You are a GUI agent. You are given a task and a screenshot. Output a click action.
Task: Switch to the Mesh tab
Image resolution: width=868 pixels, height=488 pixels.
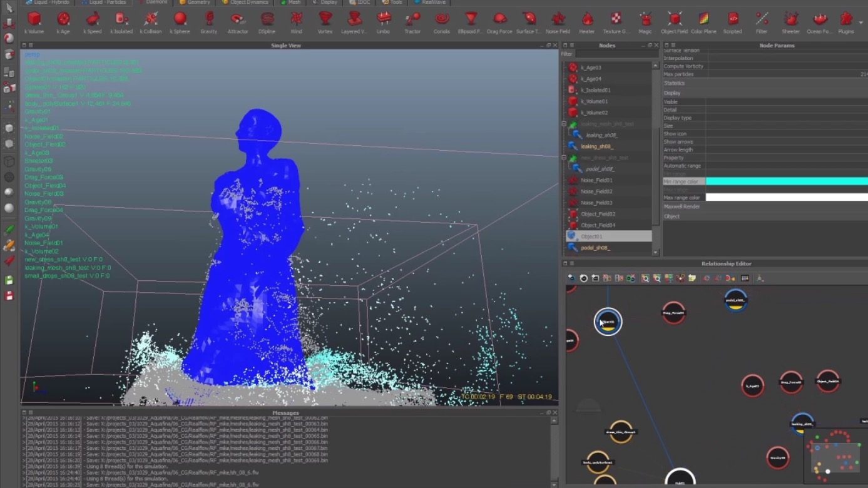coord(290,3)
